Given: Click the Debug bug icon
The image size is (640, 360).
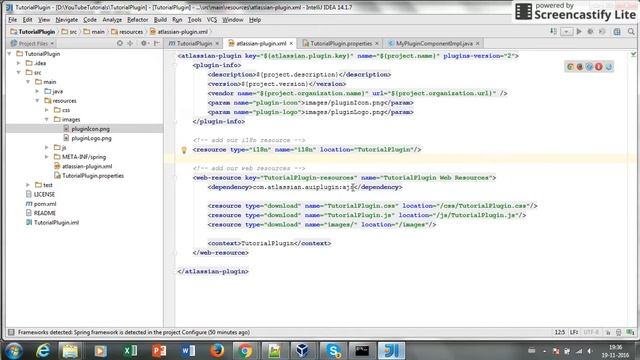Looking at the screenshot, I should click(590, 31).
